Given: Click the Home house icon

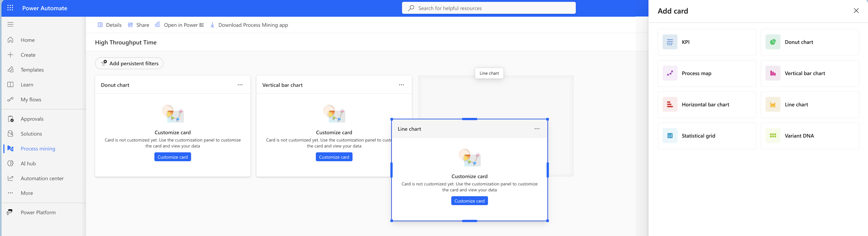Looking at the screenshot, I should (x=10, y=40).
